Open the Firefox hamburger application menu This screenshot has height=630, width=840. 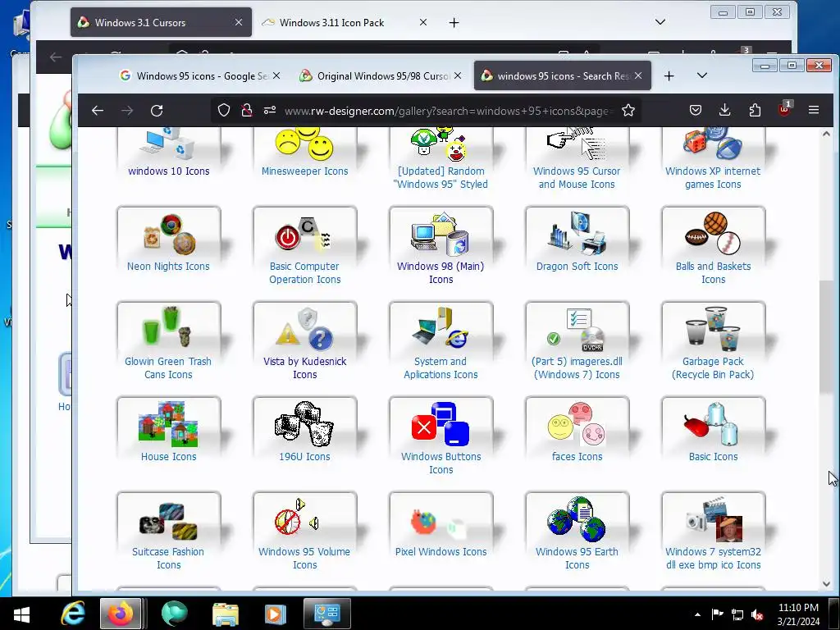[x=814, y=111]
